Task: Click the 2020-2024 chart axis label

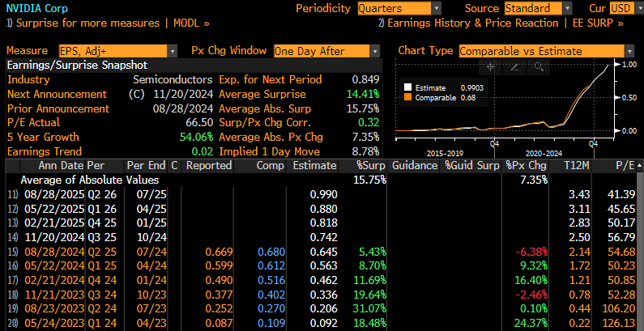Action: [544, 154]
